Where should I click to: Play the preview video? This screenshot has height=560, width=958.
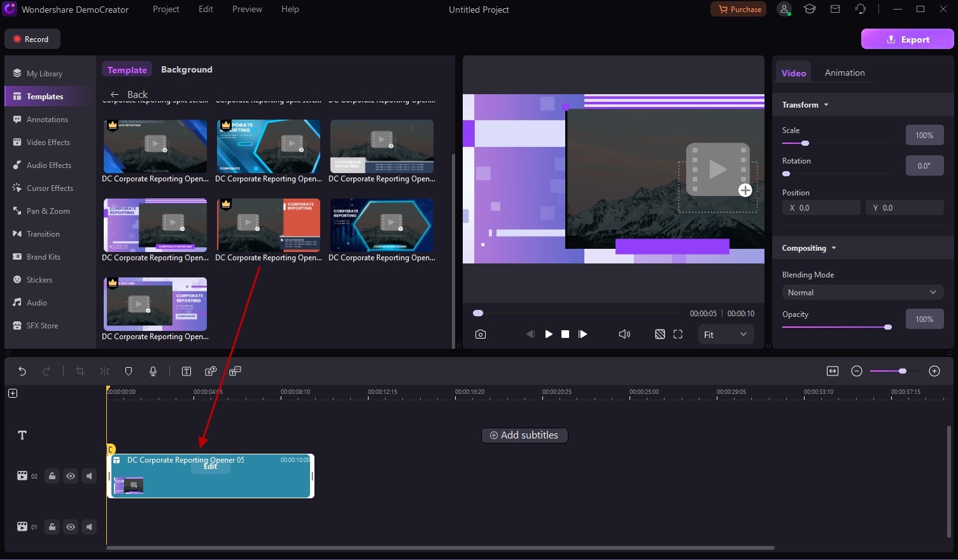point(549,334)
